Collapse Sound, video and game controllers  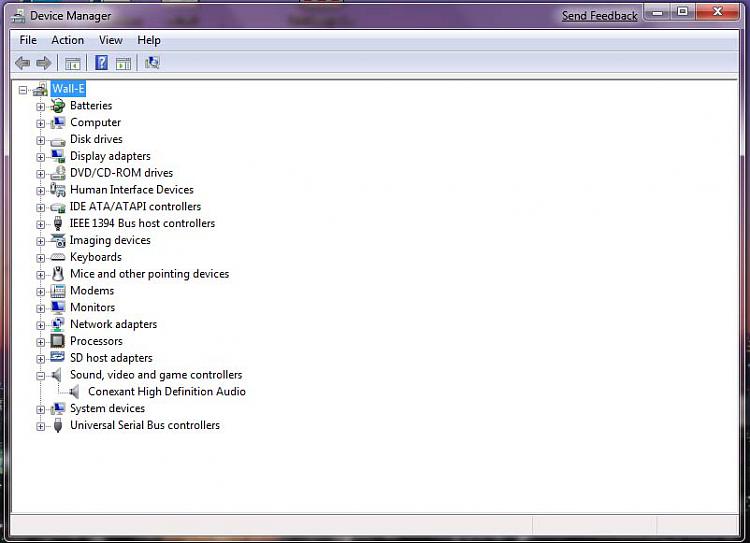coord(41,376)
